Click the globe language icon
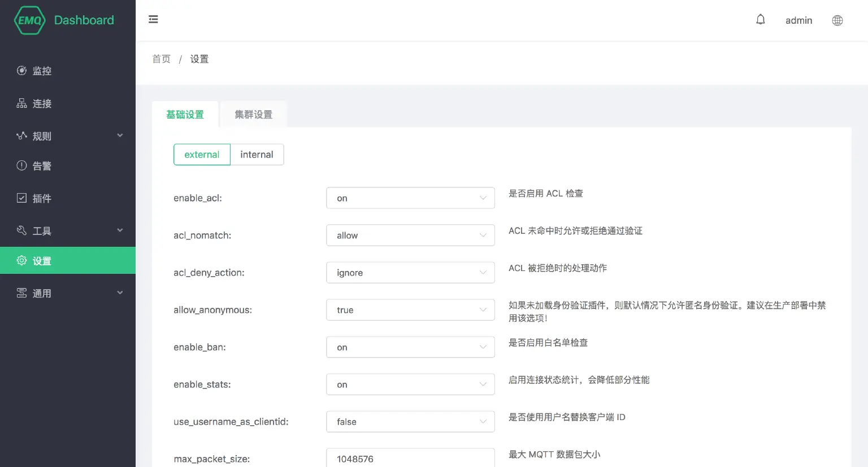 tap(837, 20)
